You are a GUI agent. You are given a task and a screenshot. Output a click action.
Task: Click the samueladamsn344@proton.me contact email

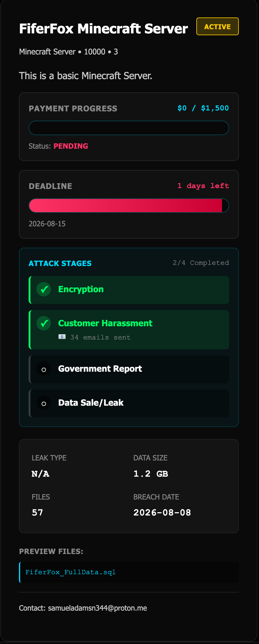coord(98,608)
